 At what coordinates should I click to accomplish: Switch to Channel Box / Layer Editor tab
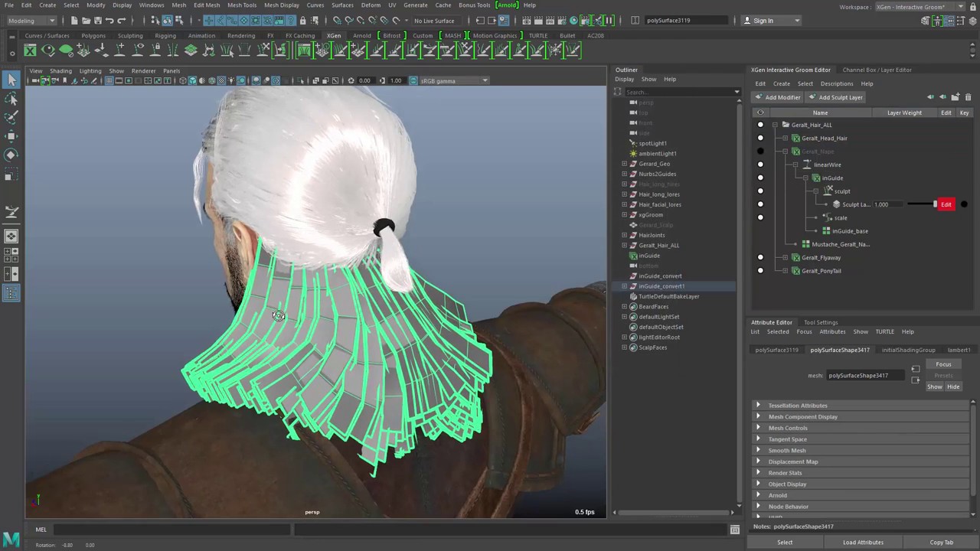click(877, 70)
